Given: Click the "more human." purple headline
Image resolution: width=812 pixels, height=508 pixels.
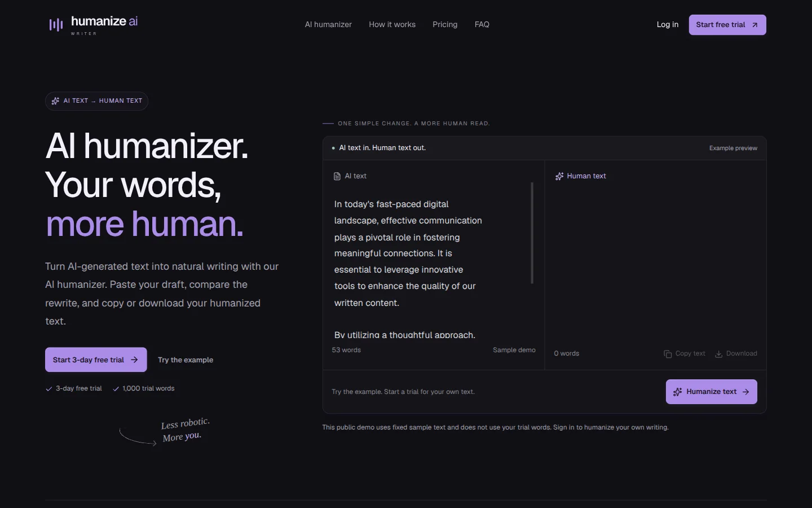Looking at the screenshot, I should pyautogui.click(x=144, y=224).
